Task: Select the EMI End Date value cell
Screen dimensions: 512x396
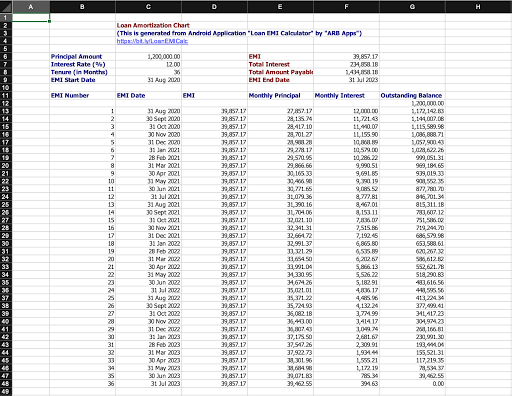Action: 346,80
